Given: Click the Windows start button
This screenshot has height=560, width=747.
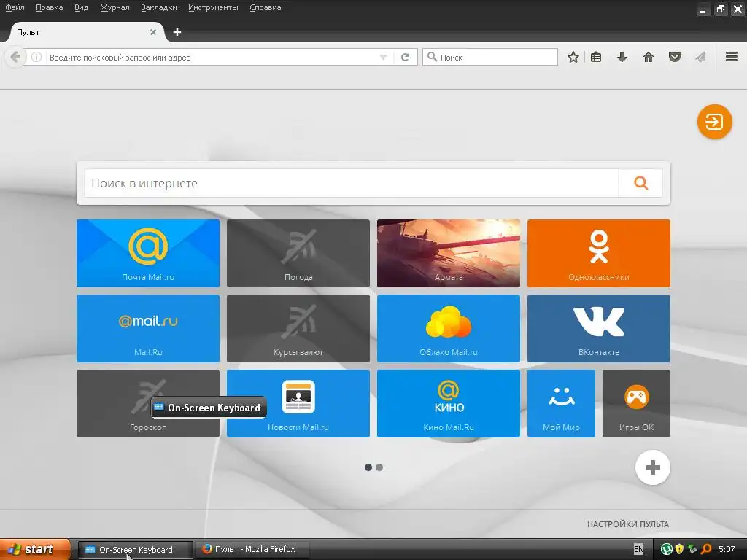Looking at the screenshot, I should pyautogui.click(x=35, y=549).
